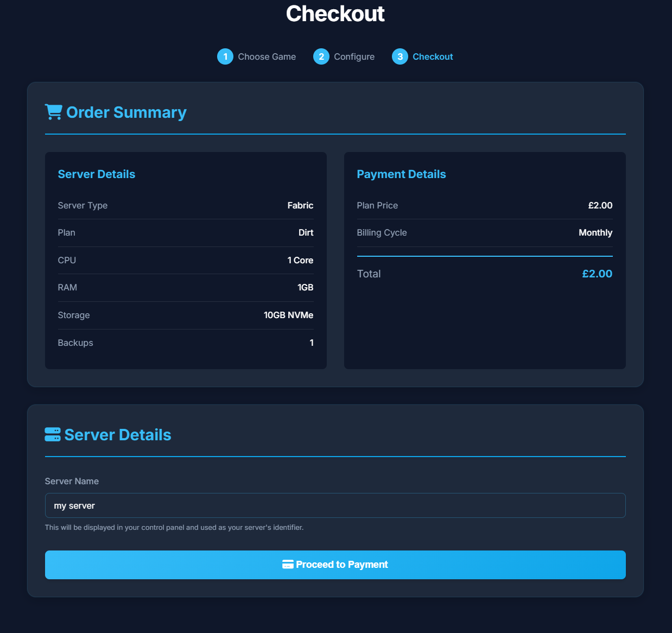Click the numbered circle for step 3
Viewport: 672px width, 633px height.
[x=401, y=56]
